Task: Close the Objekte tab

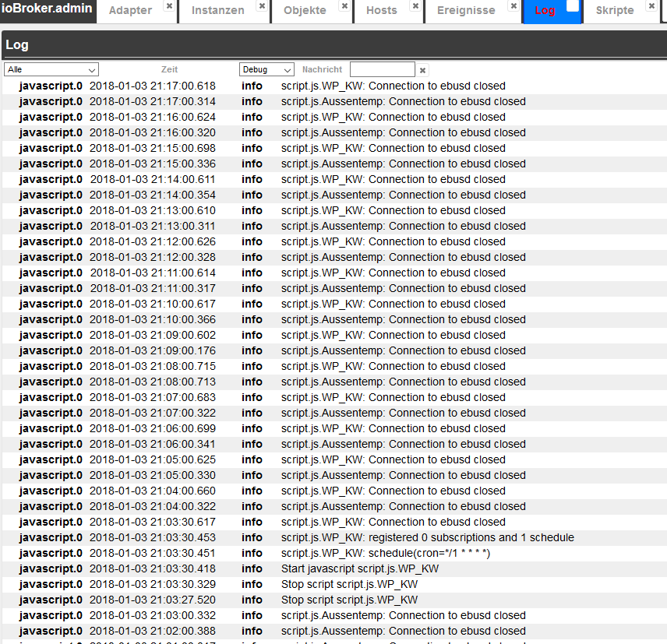Action: click(344, 6)
